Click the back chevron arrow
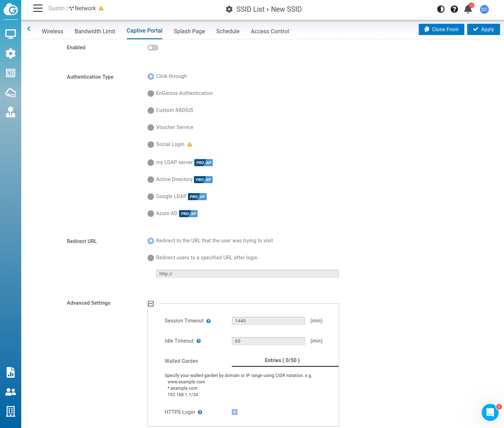504x428 pixels. coord(29,29)
